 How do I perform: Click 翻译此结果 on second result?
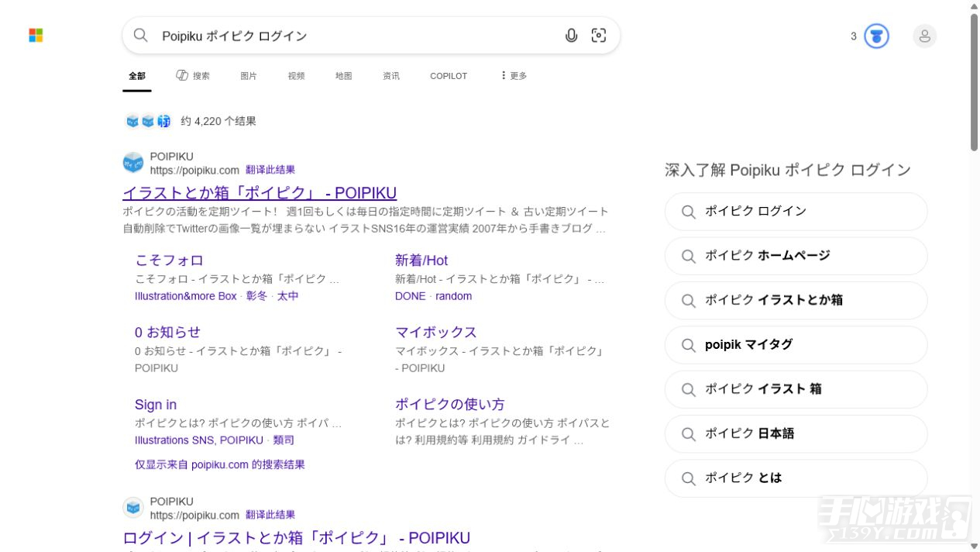pos(270,515)
